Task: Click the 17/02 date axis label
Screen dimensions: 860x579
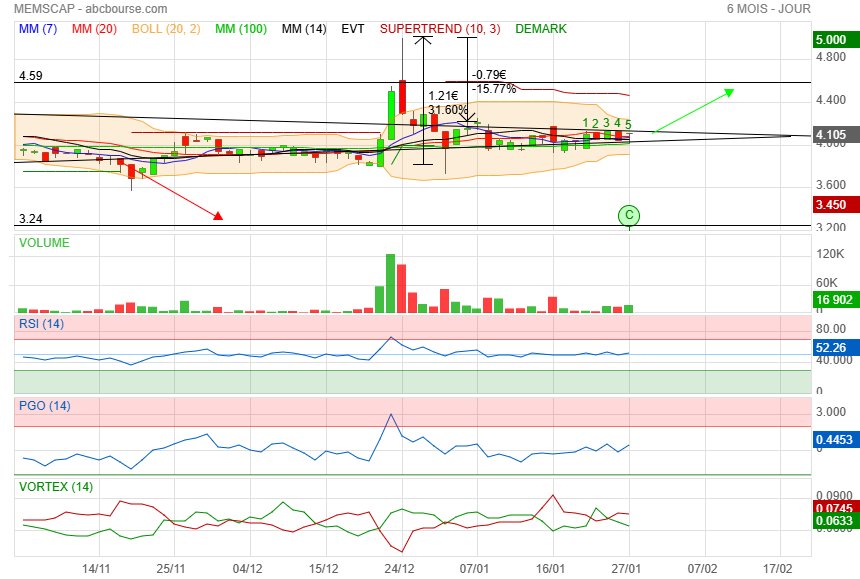Action: point(778,569)
